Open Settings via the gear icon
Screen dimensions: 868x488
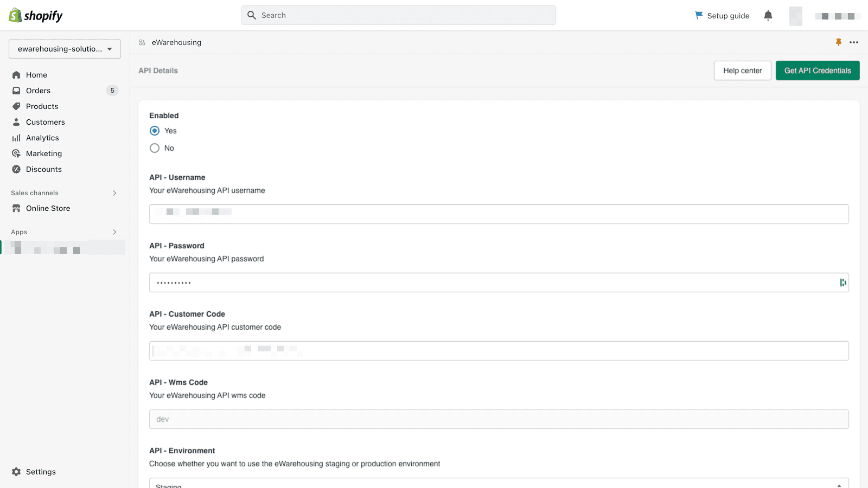pos(16,472)
